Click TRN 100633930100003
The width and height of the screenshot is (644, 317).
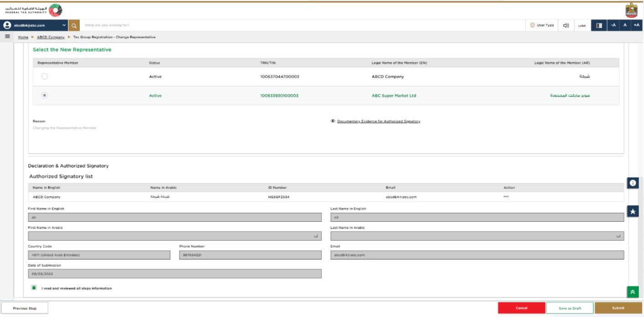[x=280, y=96]
